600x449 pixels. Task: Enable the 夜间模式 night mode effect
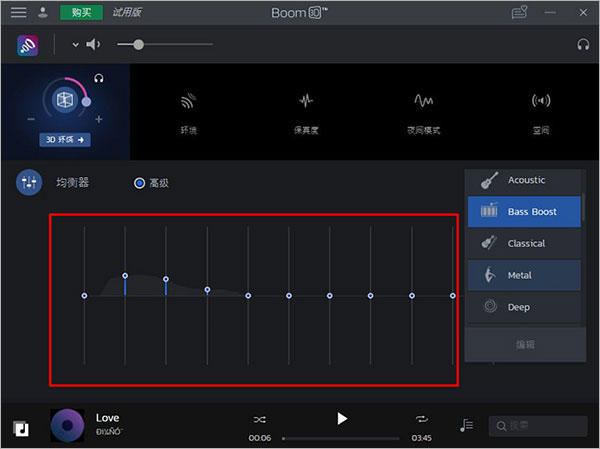pyautogui.click(x=424, y=113)
